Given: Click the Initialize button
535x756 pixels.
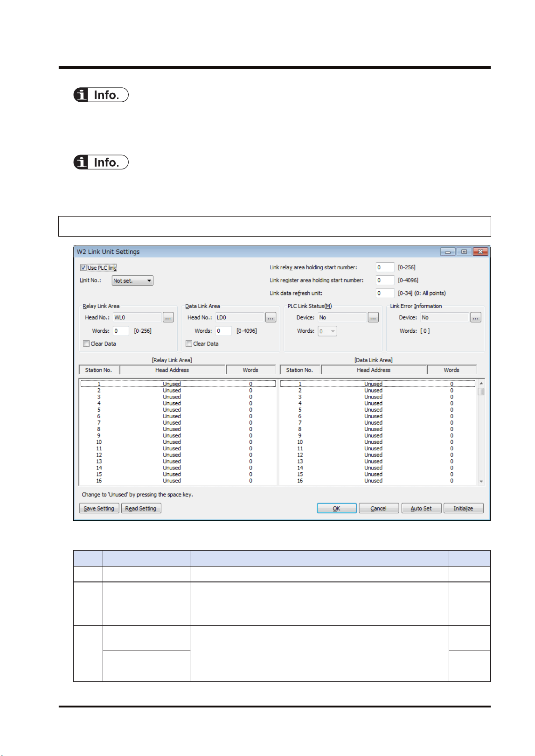Looking at the screenshot, I should coord(463,508).
